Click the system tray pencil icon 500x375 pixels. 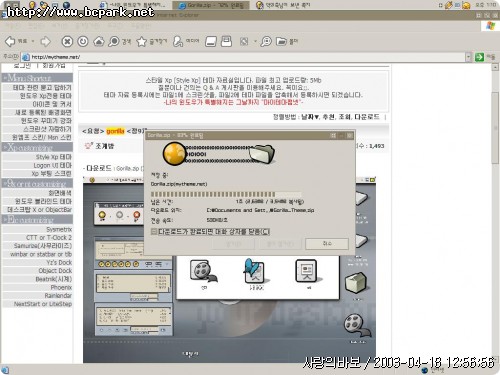click(449, 5)
